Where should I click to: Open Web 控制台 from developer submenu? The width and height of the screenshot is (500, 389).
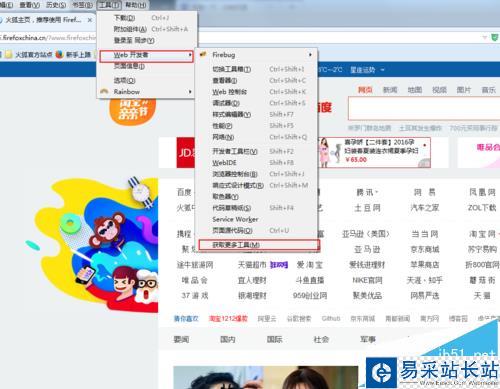pos(257,92)
